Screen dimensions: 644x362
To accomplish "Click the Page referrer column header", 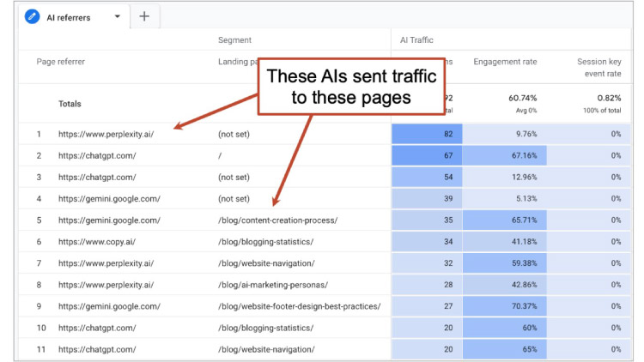I will (60, 62).
